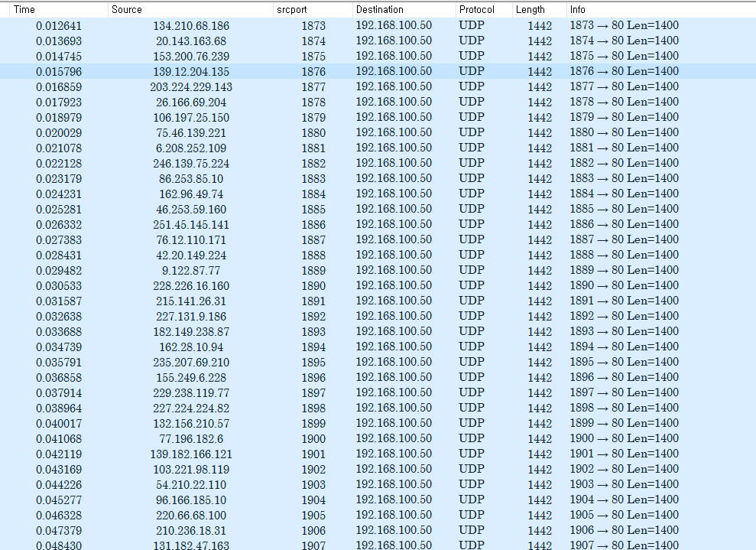Select packet from source 203.224.229.143

coord(378,87)
